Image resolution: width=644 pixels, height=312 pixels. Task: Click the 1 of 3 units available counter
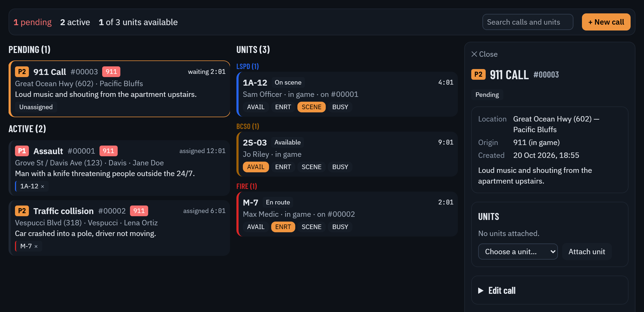(x=138, y=22)
